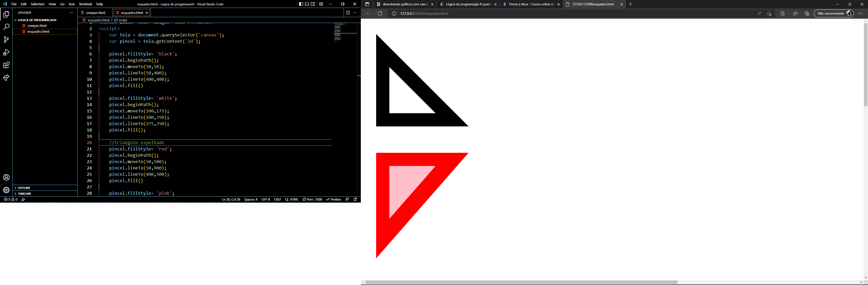Screen dimensions: 868x285
Task: Open the Search view in VS Code
Action: (6, 27)
